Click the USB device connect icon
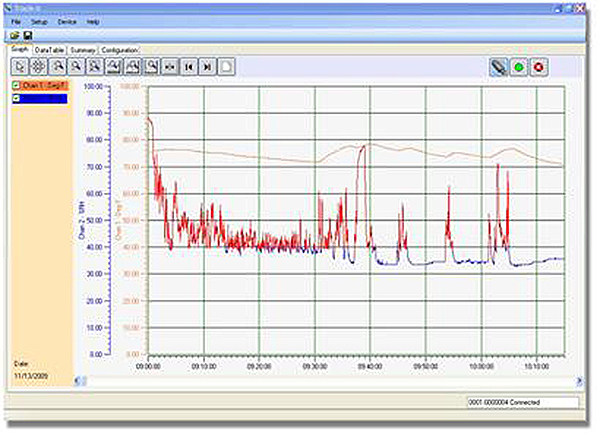 pos(496,66)
